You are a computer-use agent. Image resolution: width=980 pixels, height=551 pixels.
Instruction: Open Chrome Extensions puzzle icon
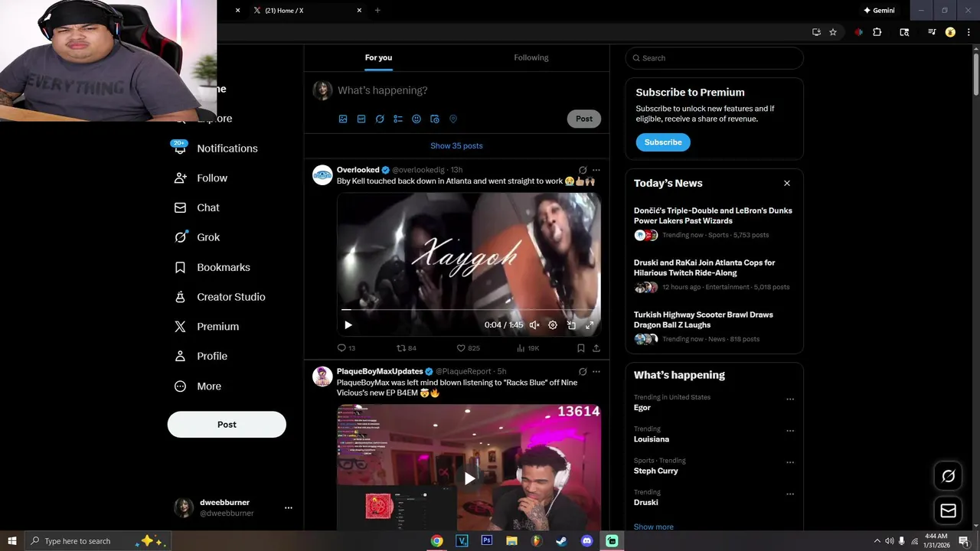pyautogui.click(x=877, y=32)
